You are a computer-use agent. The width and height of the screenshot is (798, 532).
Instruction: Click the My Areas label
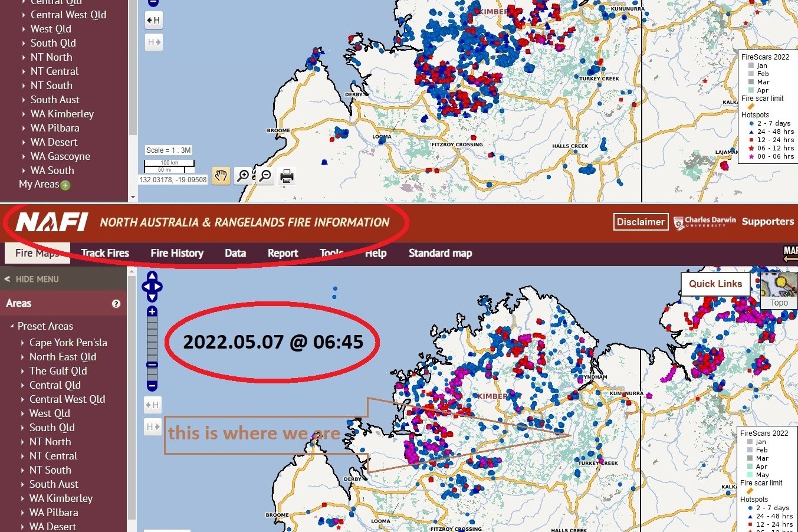click(x=39, y=184)
